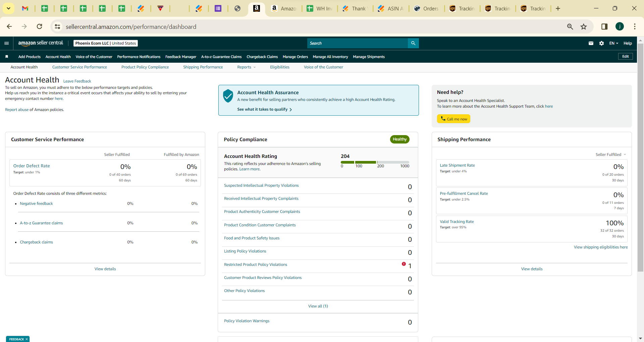Click the red alert icon for Restricted Product violations
644x342 pixels.
pos(404,264)
